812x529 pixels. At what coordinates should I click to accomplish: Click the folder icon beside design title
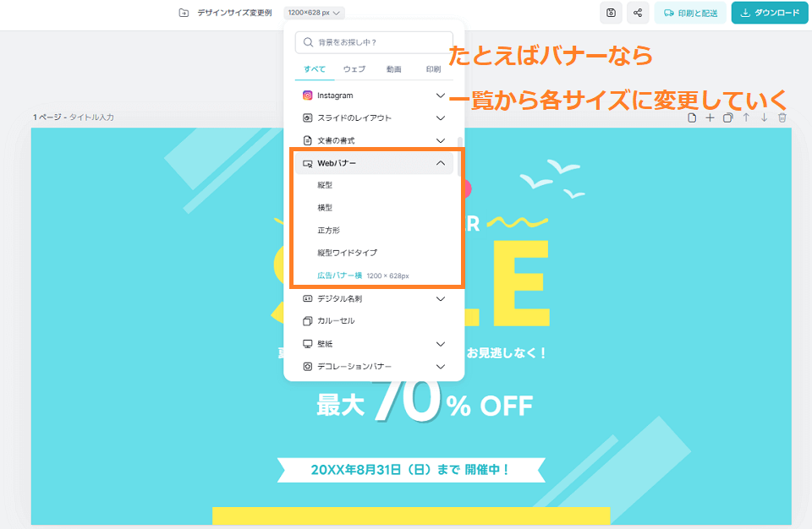click(x=184, y=13)
